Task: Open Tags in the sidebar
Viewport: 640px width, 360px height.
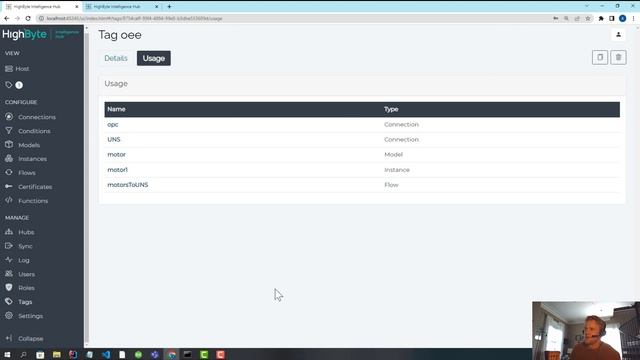Action: (18, 302)
